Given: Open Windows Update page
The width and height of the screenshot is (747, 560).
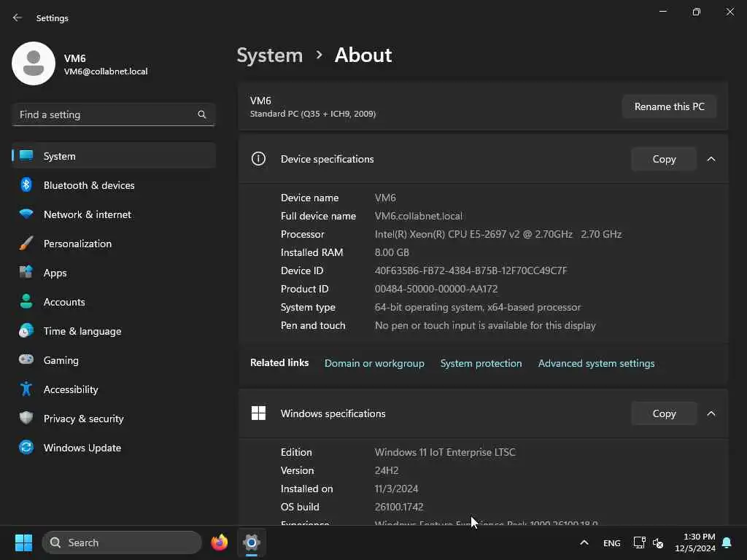Looking at the screenshot, I should (x=114, y=448).
